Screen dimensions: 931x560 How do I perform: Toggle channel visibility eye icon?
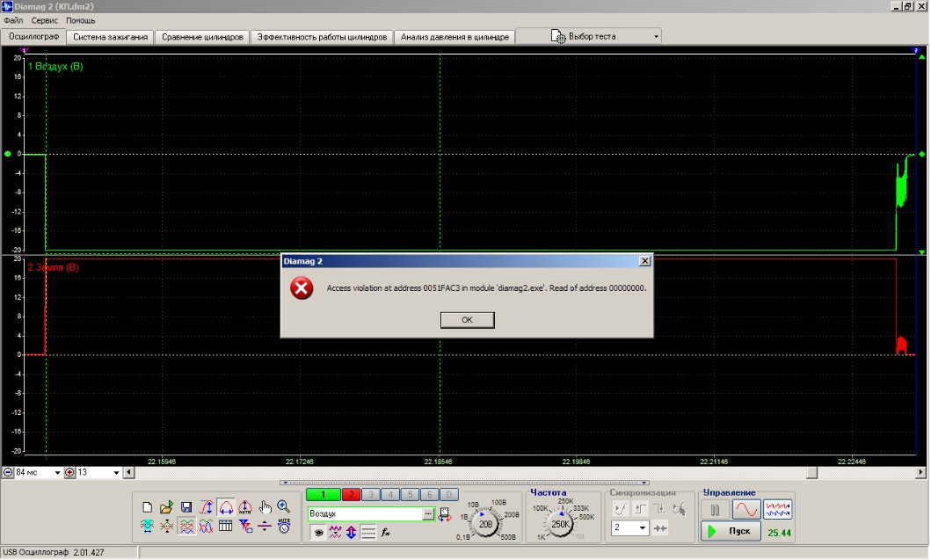pos(319,533)
